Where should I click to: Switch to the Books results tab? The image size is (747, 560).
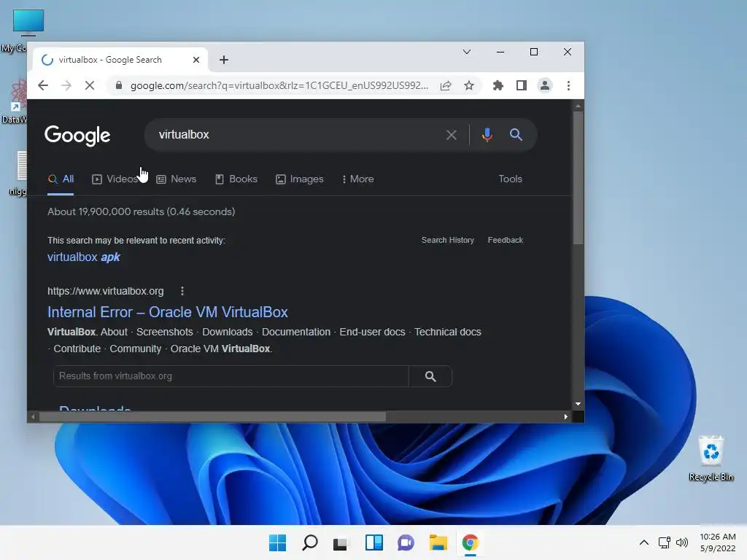236,179
